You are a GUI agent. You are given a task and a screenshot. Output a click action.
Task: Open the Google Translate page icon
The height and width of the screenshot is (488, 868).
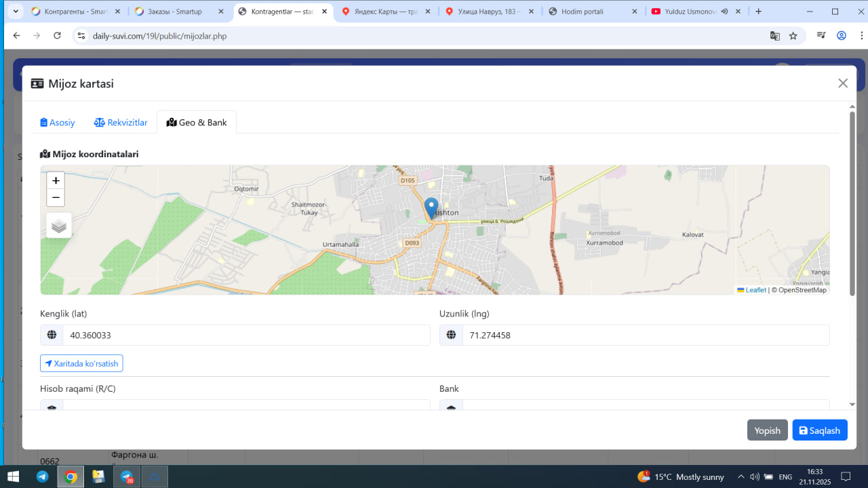774,36
